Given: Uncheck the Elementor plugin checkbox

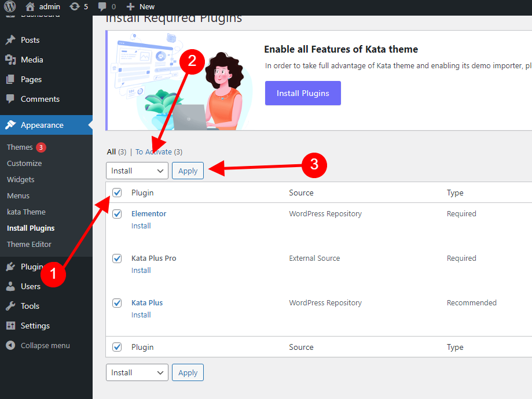Looking at the screenshot, I should 117,214.
